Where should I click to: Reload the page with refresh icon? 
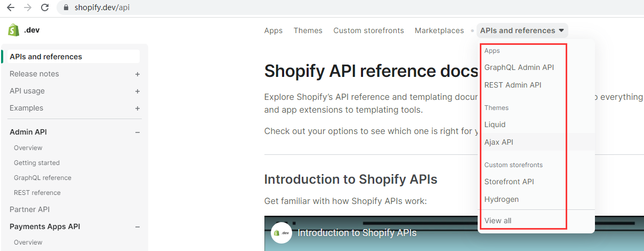coord(45,7)
